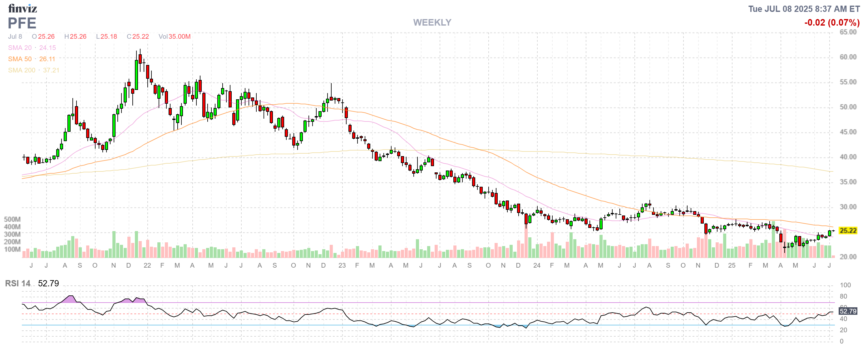
Task: Click the '25' year marker on time axis
Action: 732,265
